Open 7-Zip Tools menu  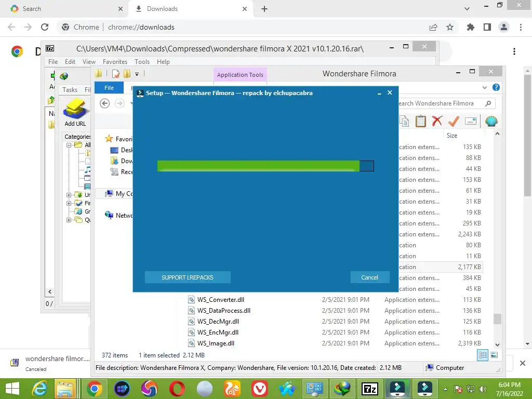coord(142,62)
